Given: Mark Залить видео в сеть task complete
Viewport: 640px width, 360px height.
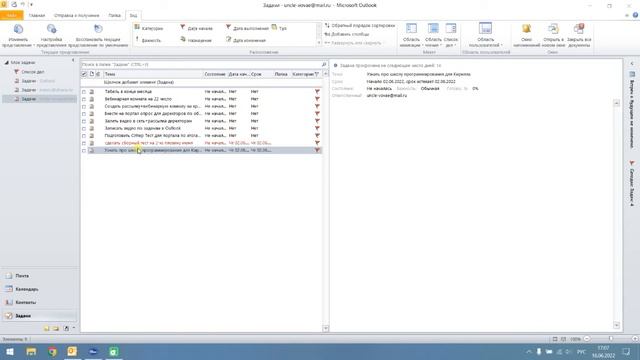Looking at the screenshot, I should pos(84,121).
